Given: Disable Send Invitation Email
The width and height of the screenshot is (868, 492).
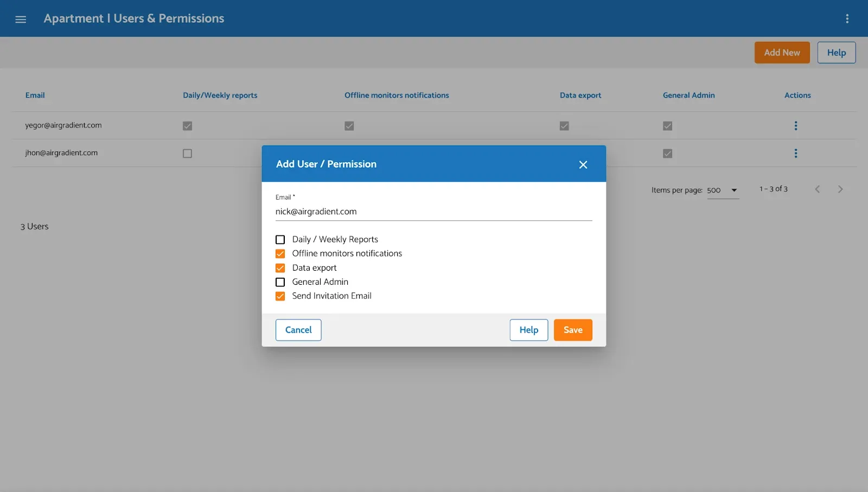Looking at the screenshot, I should click(280, 296).
